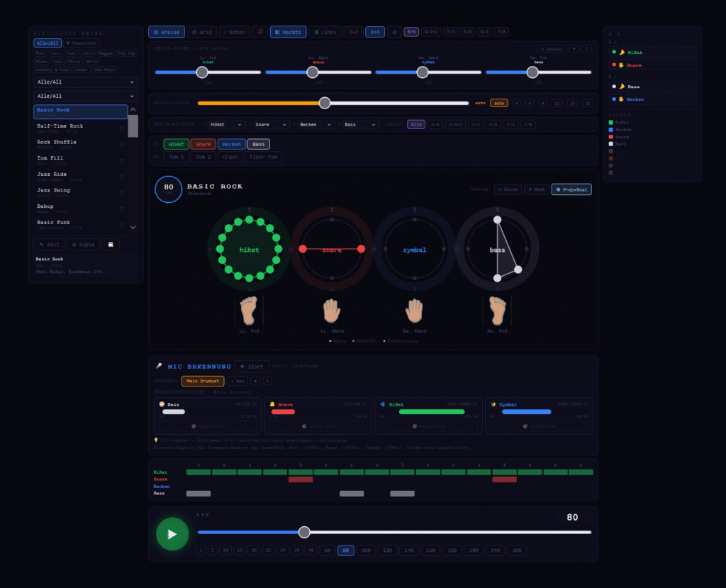Click the left foot icon under hihat

point(249,310)
